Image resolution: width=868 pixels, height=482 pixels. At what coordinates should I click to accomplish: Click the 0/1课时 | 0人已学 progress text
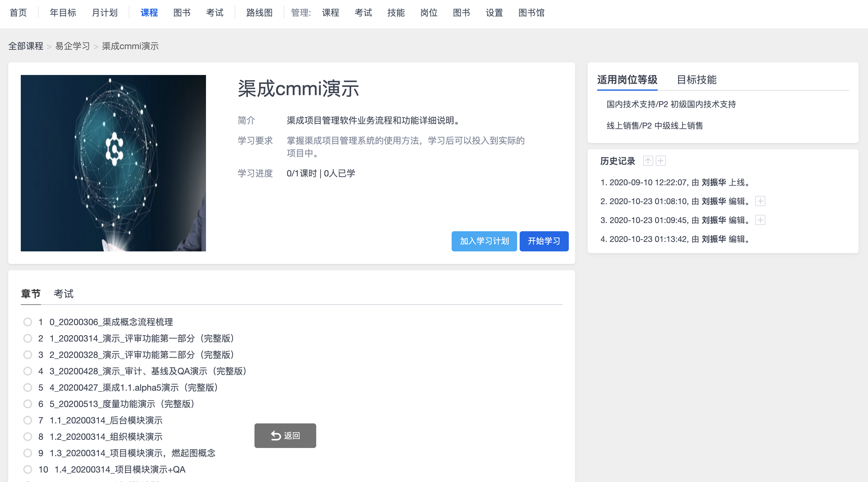[x=321, y=173]
